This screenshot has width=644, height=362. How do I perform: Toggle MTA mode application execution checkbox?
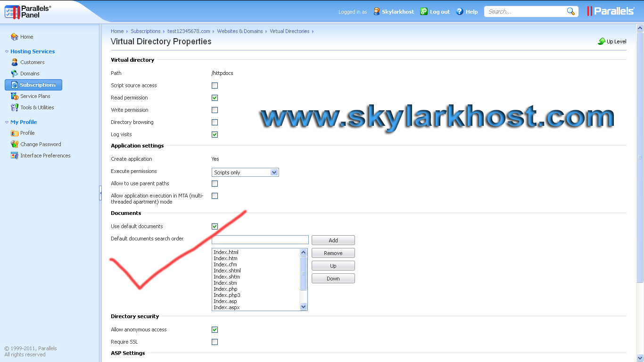215,196
